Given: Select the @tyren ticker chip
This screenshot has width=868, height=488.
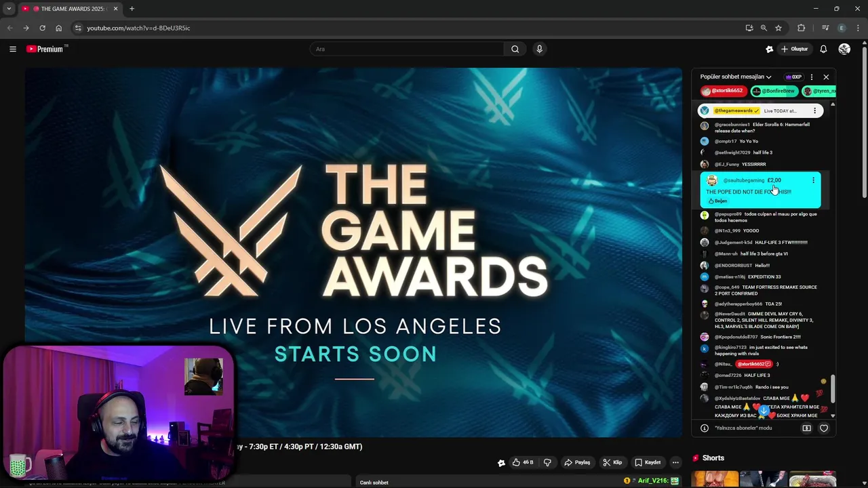Looking at the screenshot, I should tap(818, 91).
